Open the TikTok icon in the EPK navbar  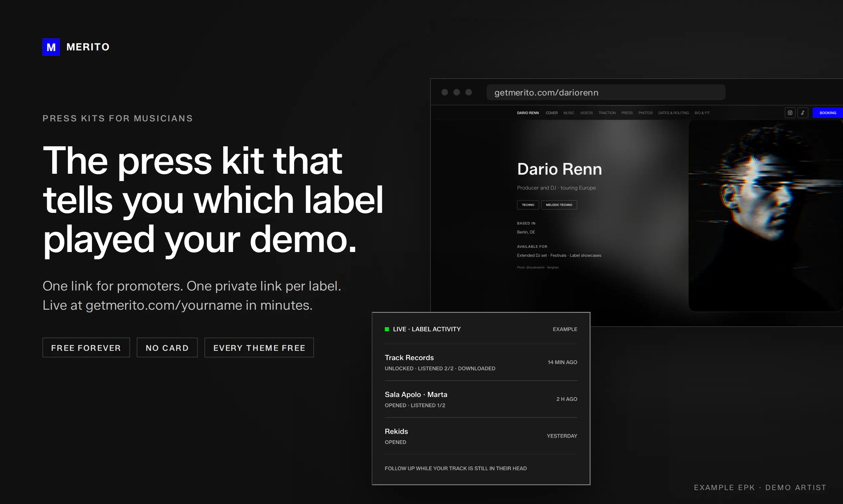[x=803, y=113]
